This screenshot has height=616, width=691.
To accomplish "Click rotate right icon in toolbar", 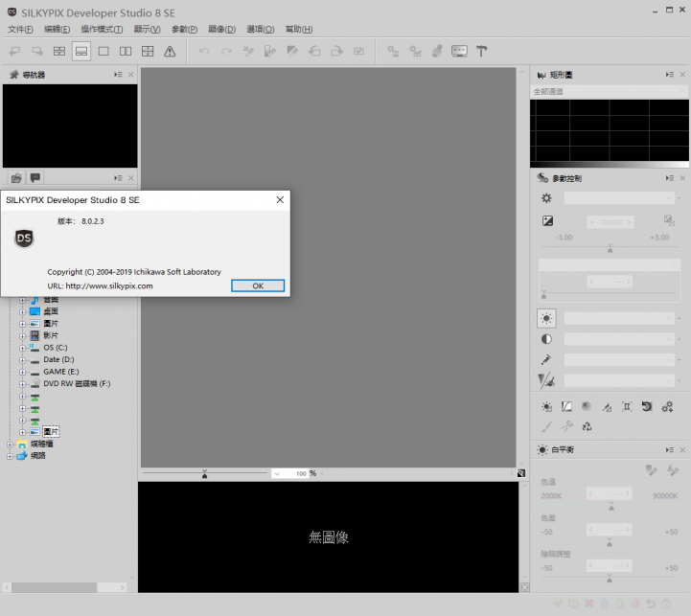I will pyautogui.click(x=336, y=51).
